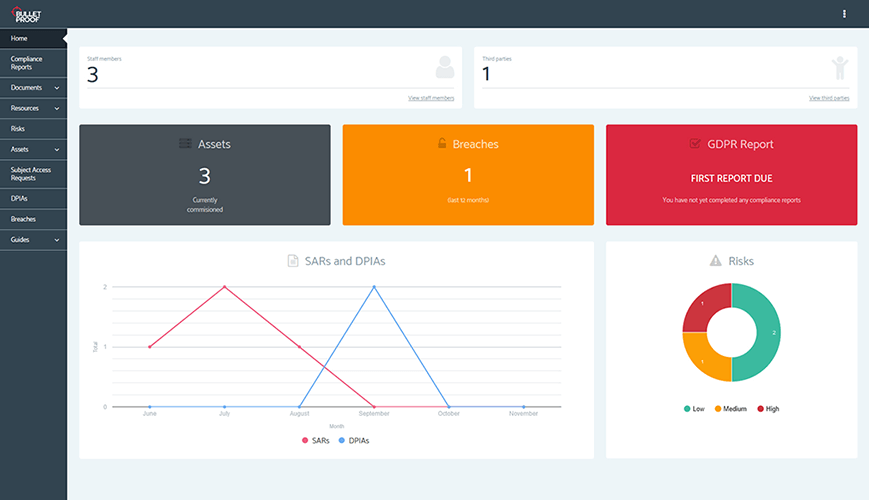
Task: Click the DPIAs September peak data point
Action: 374,287
